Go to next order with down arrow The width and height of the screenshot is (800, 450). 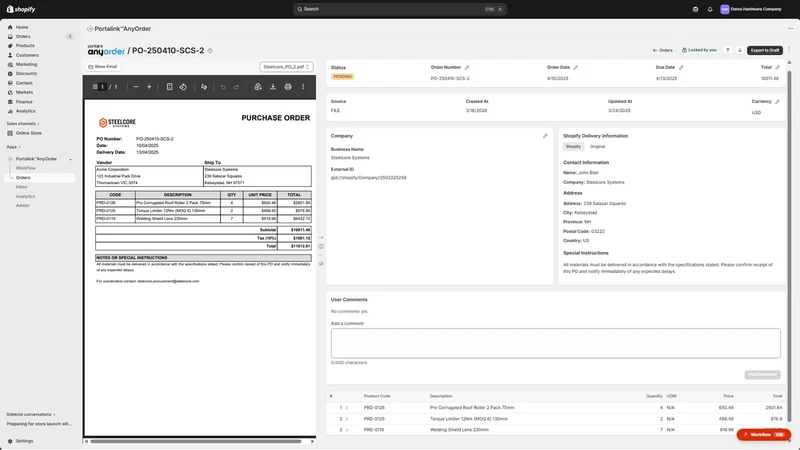(740, 50)
